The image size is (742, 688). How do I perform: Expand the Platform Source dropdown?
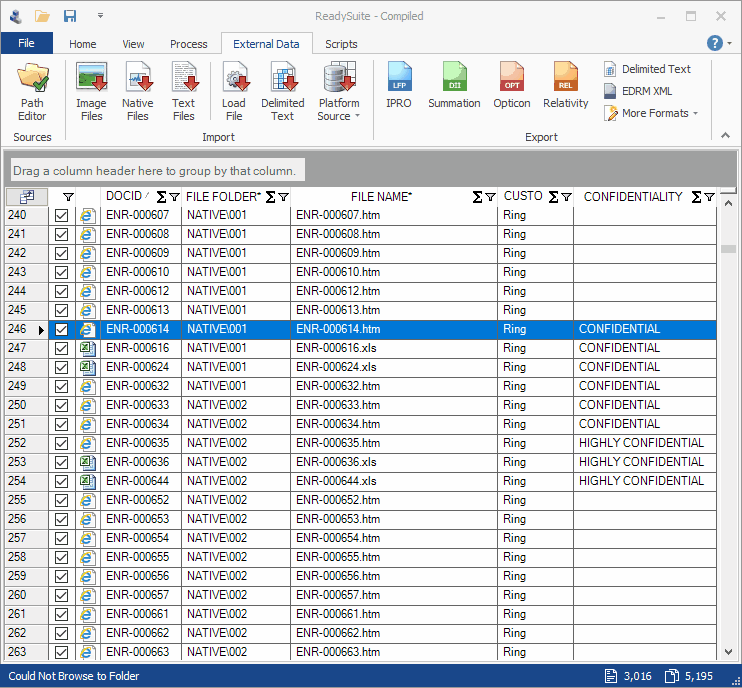tap(339, 110)
